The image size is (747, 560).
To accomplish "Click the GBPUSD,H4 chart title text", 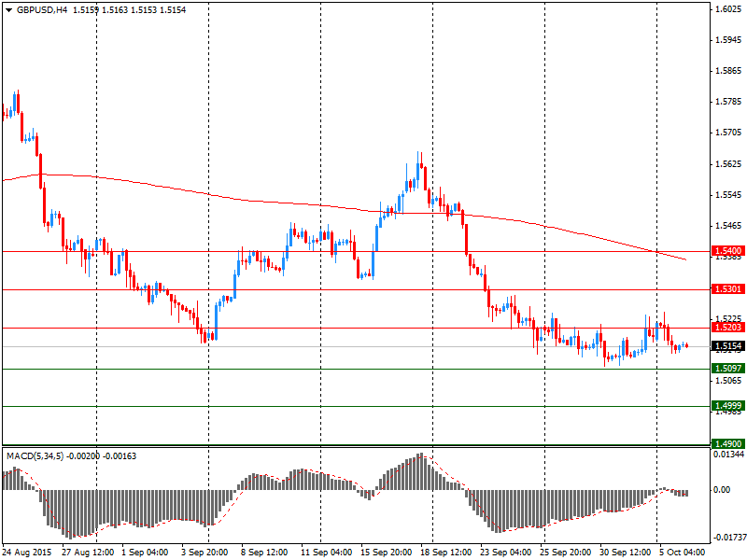I will 41,10.
